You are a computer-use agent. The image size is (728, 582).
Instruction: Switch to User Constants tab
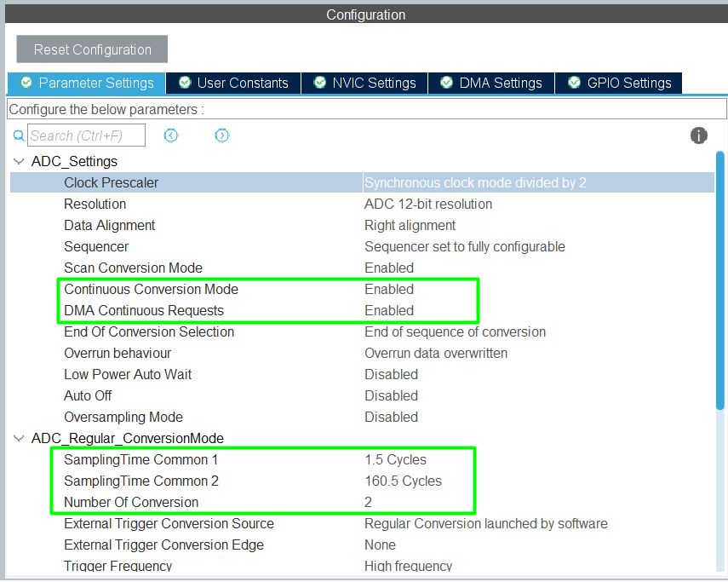coord(242,83)
